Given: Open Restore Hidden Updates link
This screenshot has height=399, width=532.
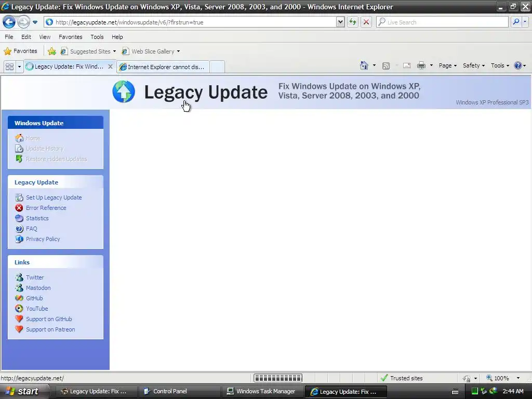Looking at the screenshot, I should (56, 159).
